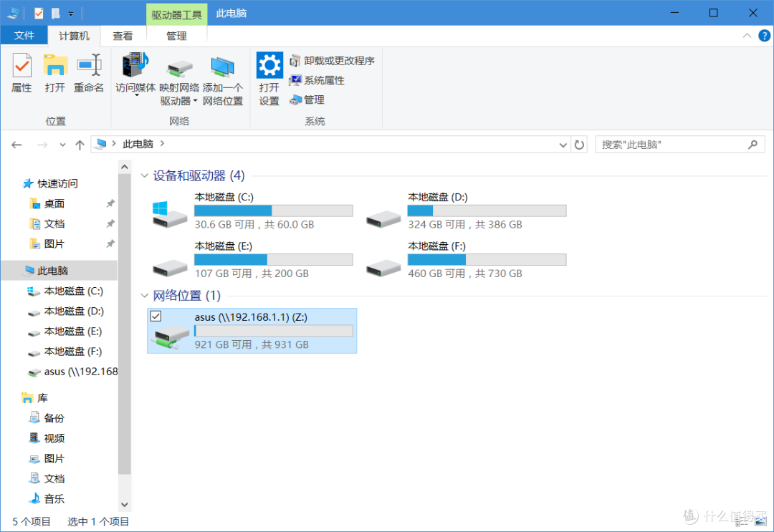This screenshot has height=532, width=774.
Task: Switch to large icons view in status bar
Action: click(760, 521)
